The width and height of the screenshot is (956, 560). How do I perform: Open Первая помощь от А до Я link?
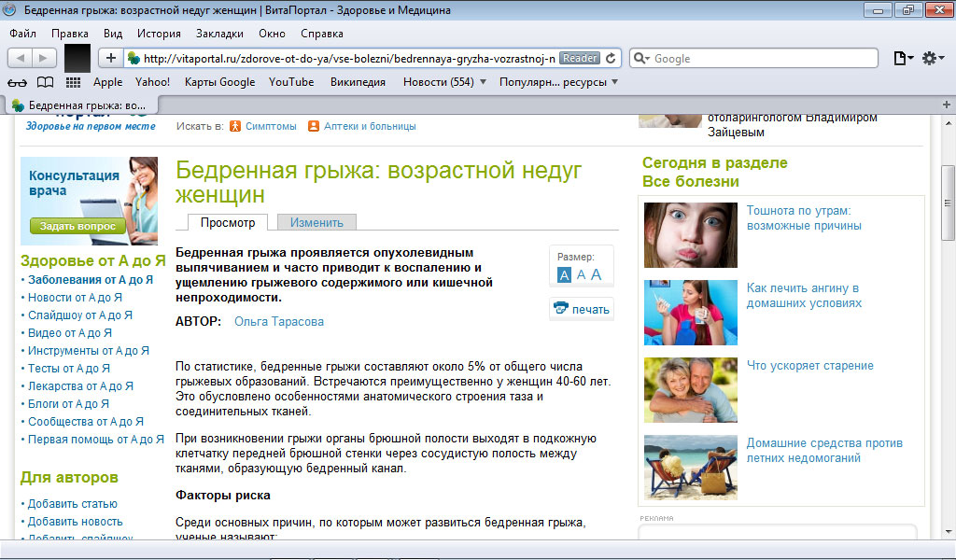coord(96,439)
